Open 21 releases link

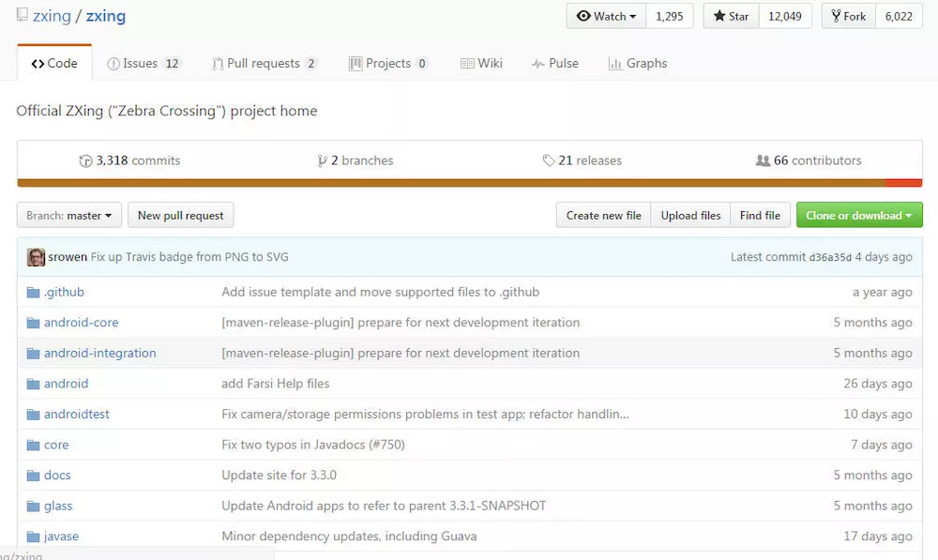click(582, 161)
